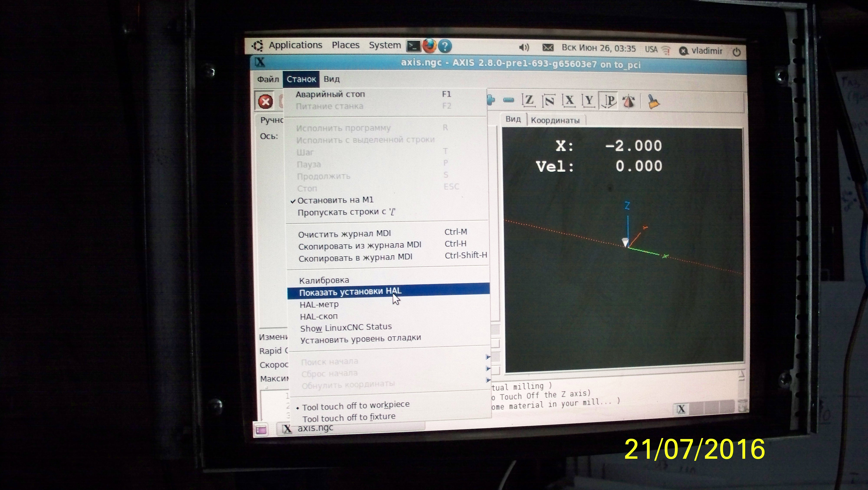Launch Firefox from the top panel
Screen dimensions: 868x490
tap(429, 46)
